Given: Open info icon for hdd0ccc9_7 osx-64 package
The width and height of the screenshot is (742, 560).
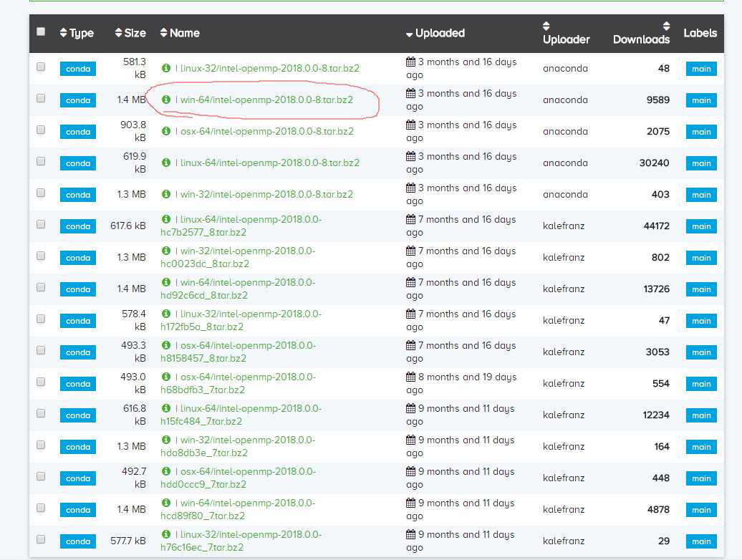Looking at the screenshot, I should tap(165, 471).
